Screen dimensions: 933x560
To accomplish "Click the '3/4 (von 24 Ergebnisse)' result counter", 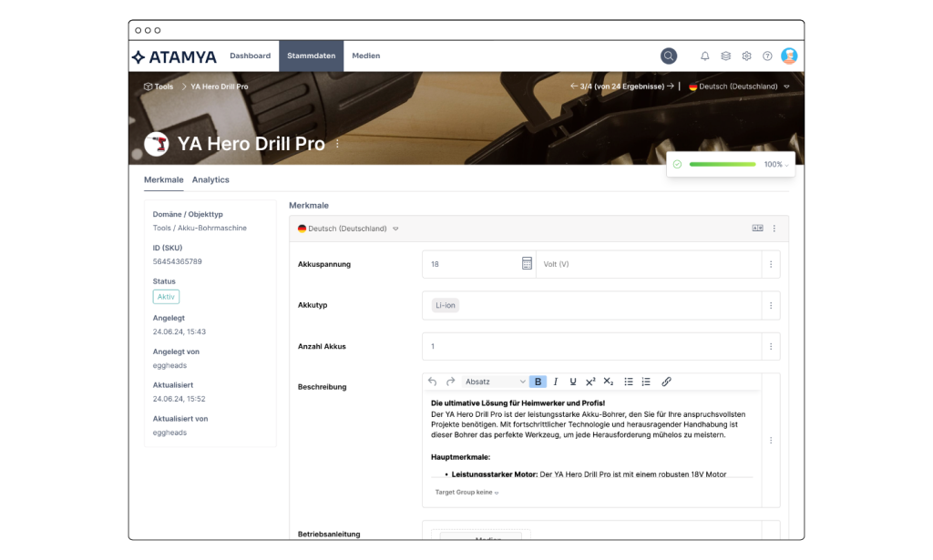I will click(x=621, y=87).
